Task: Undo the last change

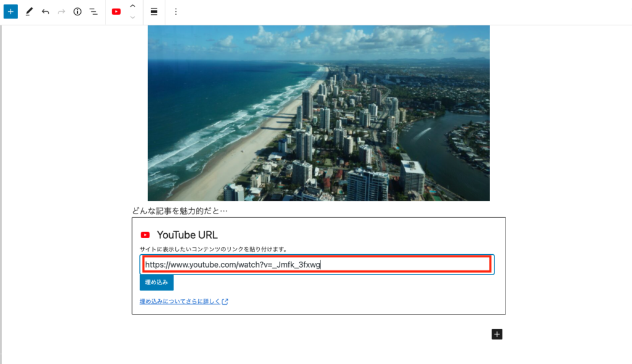Action: click(45, 12)
